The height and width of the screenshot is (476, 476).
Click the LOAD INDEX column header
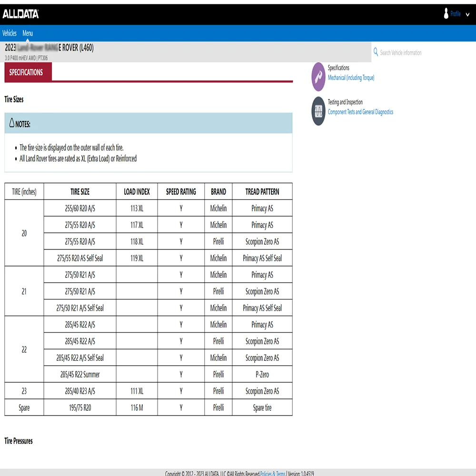pyautogui.click(x=137, y=191)
